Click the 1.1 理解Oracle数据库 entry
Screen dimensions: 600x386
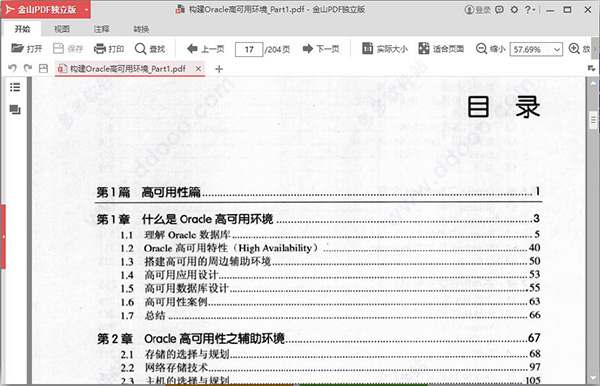(x=330, y=235)
